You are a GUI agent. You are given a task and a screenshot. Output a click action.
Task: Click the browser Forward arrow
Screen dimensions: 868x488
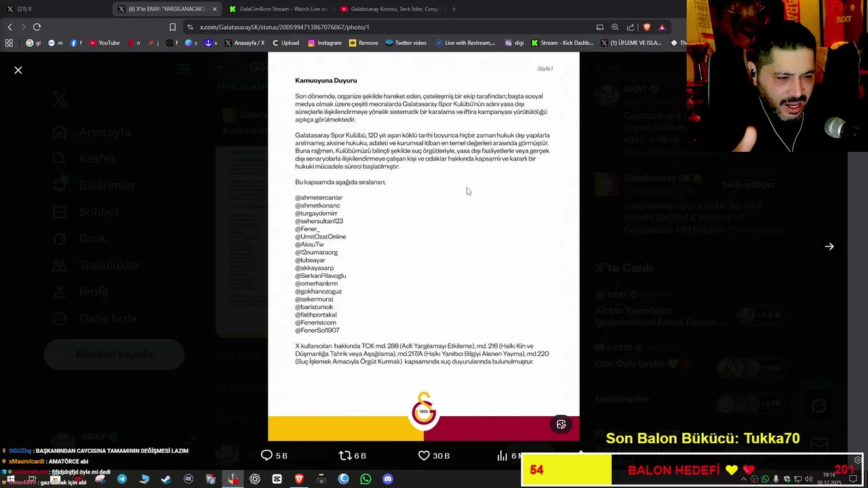coord(23,27)
